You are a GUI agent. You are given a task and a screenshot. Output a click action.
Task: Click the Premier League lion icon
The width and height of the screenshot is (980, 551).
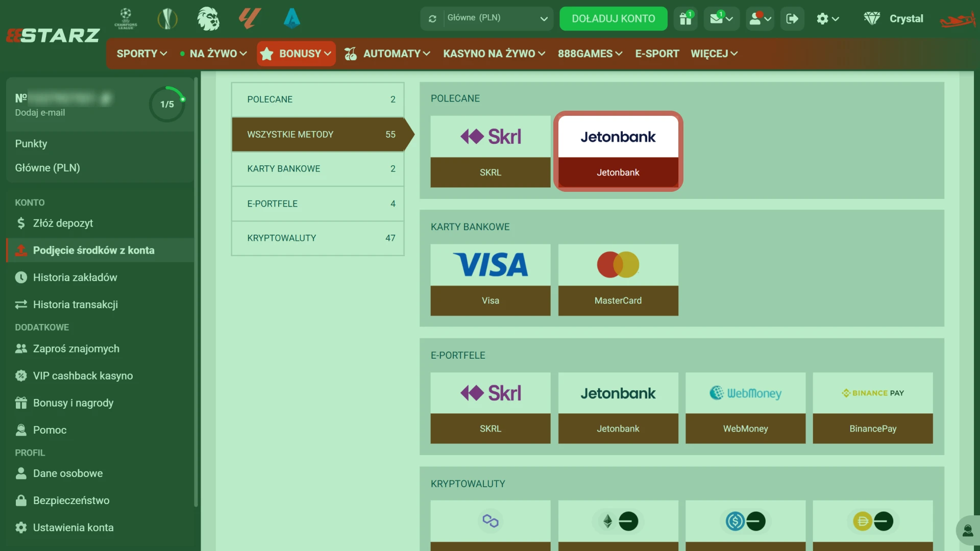point(208,19)
